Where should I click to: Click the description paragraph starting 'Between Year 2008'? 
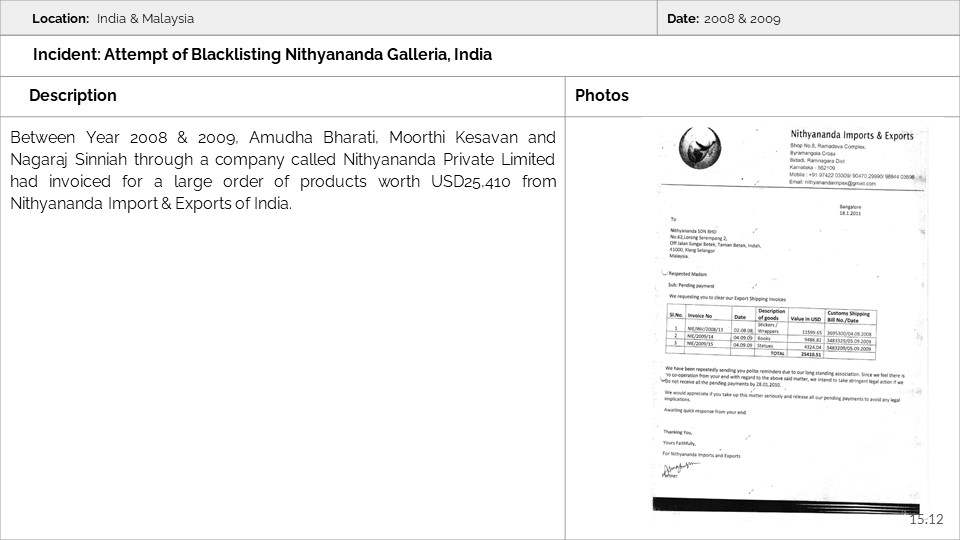283,170
